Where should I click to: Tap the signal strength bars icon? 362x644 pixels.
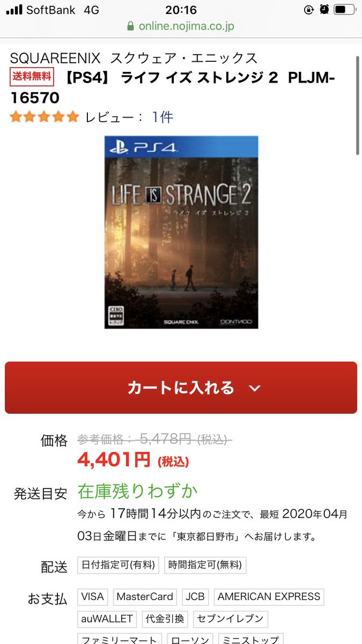pyautogui.click(x=15, y=10)
